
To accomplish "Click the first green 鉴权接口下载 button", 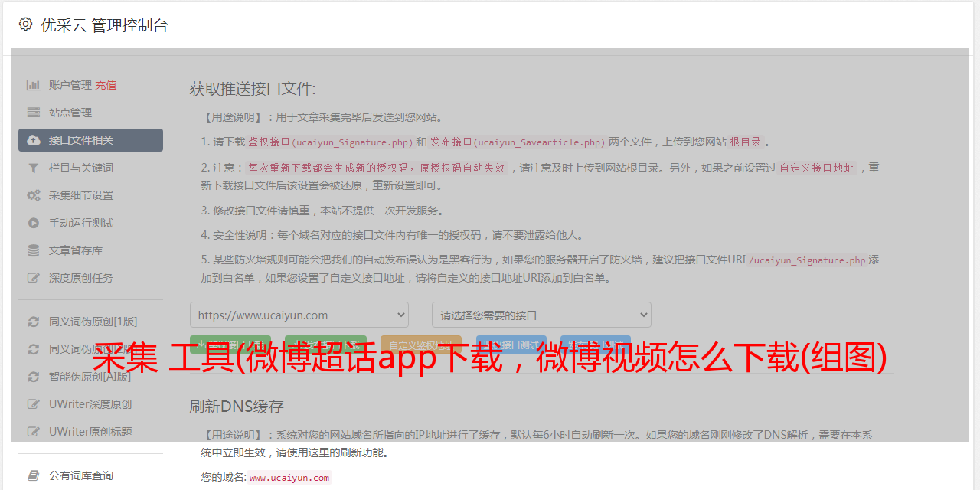I will (230, 344).
